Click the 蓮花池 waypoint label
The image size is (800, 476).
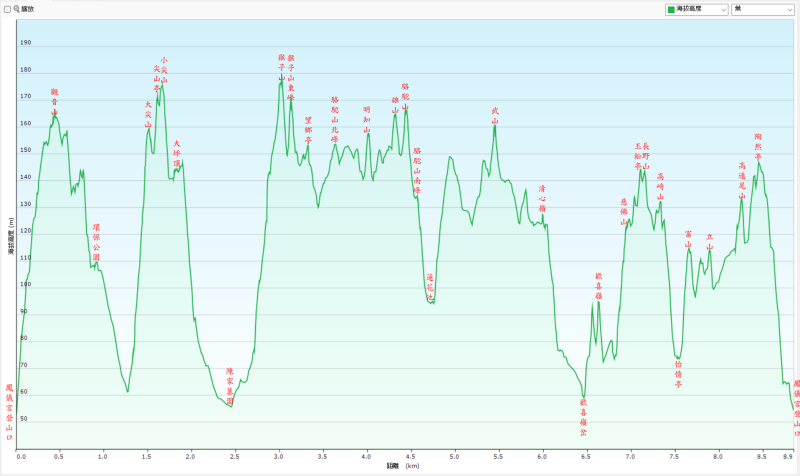click(x=430, y=286)
